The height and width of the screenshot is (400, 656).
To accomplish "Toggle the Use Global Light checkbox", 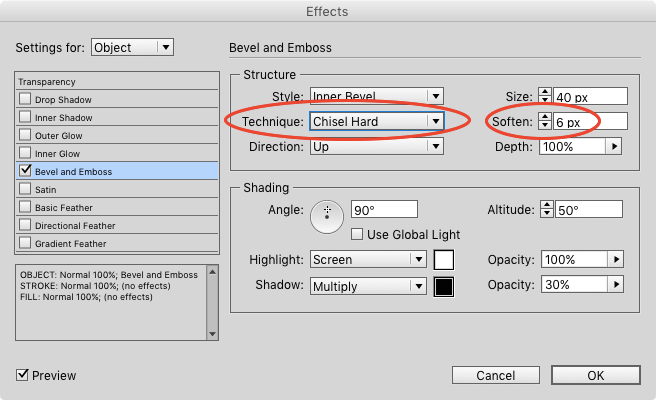I will pos(357,234).
